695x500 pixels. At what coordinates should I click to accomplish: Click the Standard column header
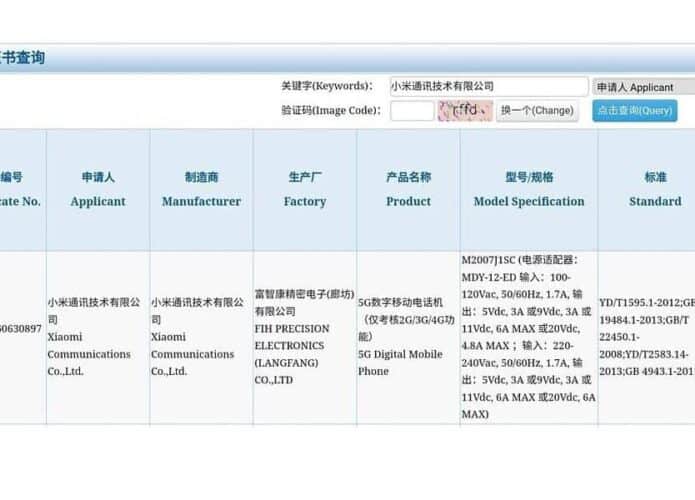pos(647,190)
